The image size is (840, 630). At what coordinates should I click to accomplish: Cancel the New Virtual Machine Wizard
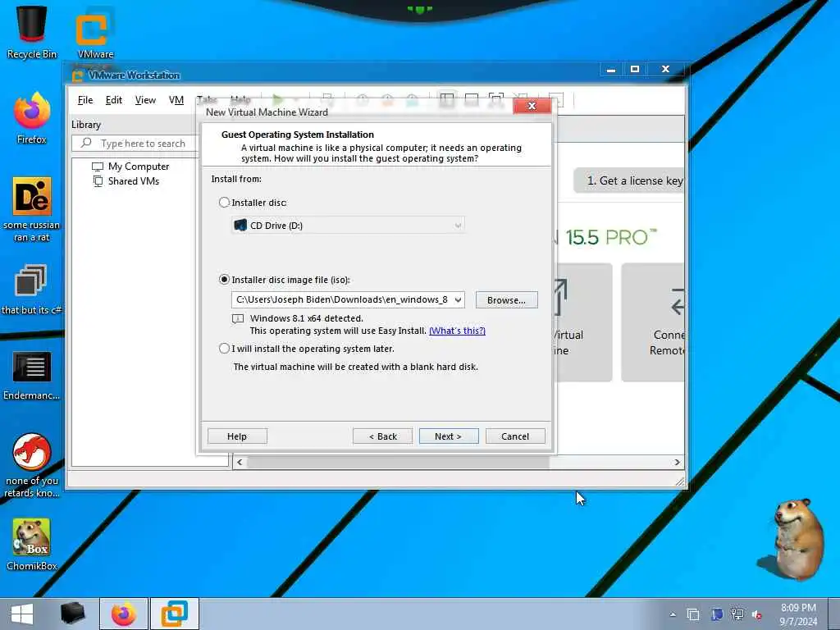coord(515,436)
